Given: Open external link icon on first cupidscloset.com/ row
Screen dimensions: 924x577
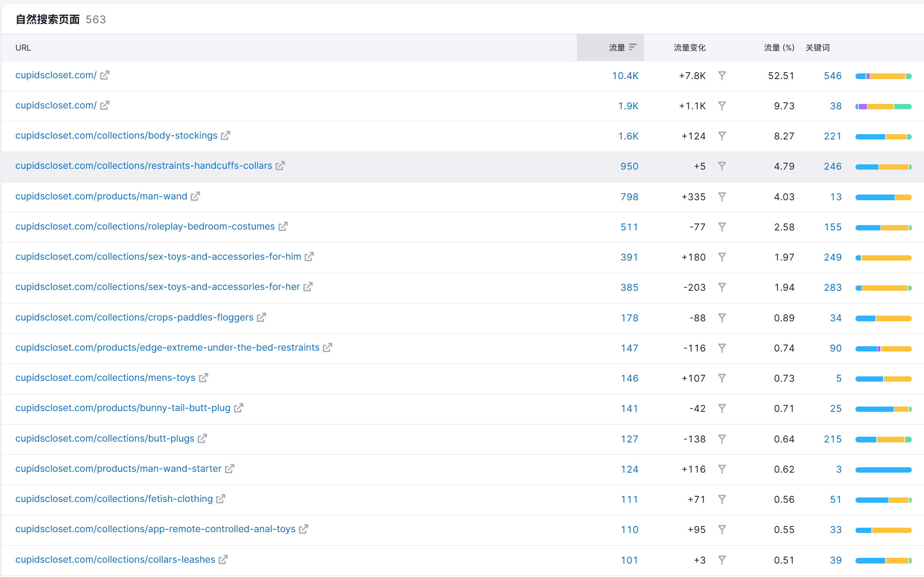Looking at the screenshot, I should (105, 75).
